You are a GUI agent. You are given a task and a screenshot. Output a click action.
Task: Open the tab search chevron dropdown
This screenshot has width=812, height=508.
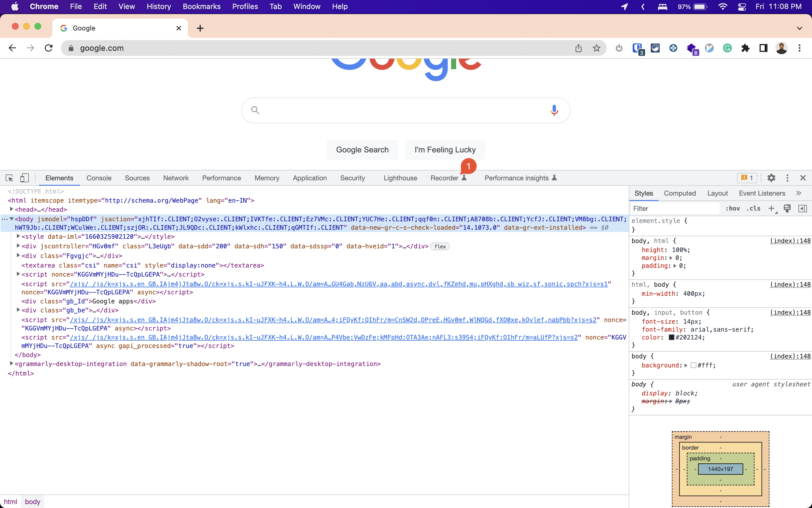pos(799,28)
